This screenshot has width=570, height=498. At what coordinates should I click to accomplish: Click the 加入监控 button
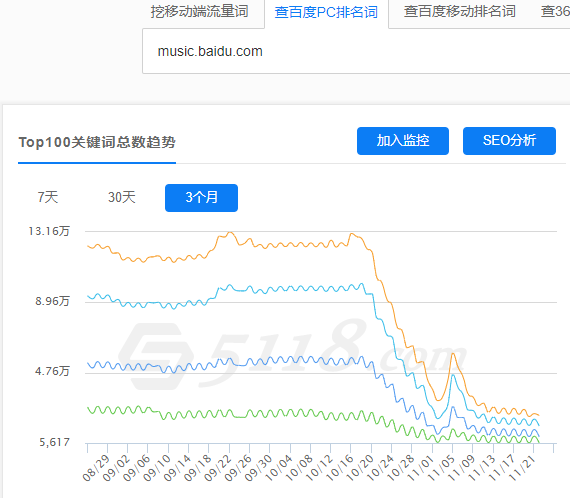click(x=403, y=141)
